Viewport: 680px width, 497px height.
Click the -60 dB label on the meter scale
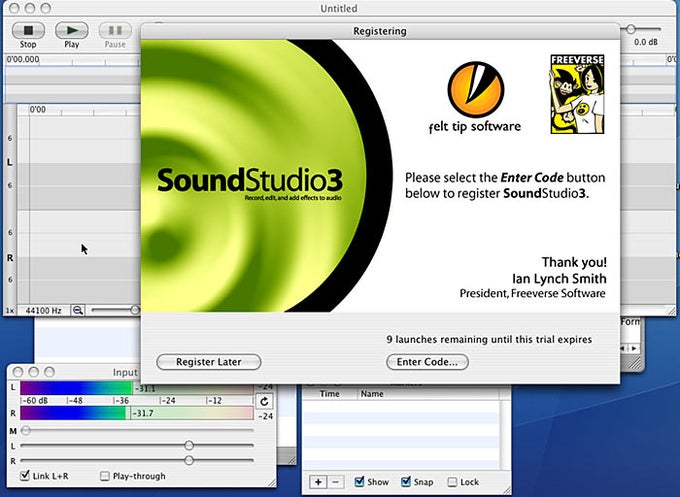tap(35, 400)
